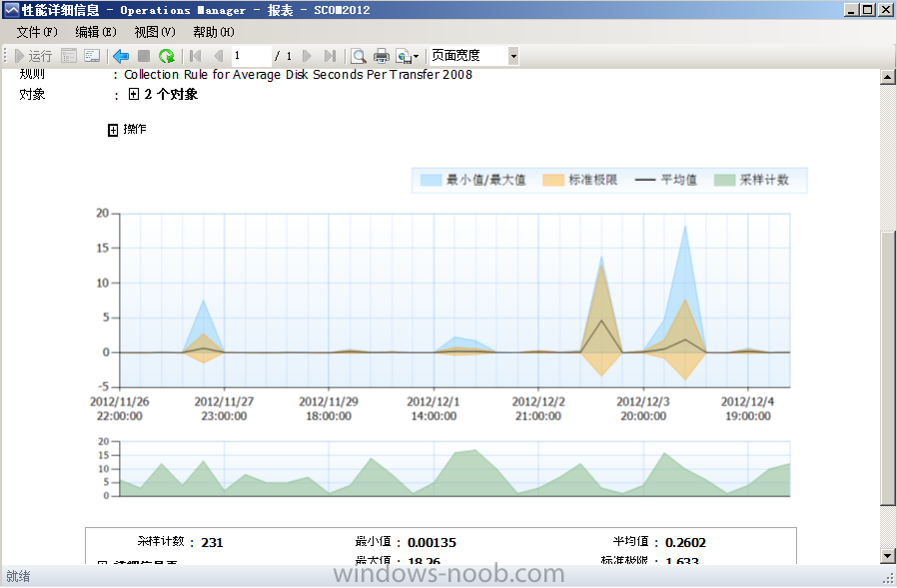Click the 标准极限 orange legend swatch

click(553, 180)
